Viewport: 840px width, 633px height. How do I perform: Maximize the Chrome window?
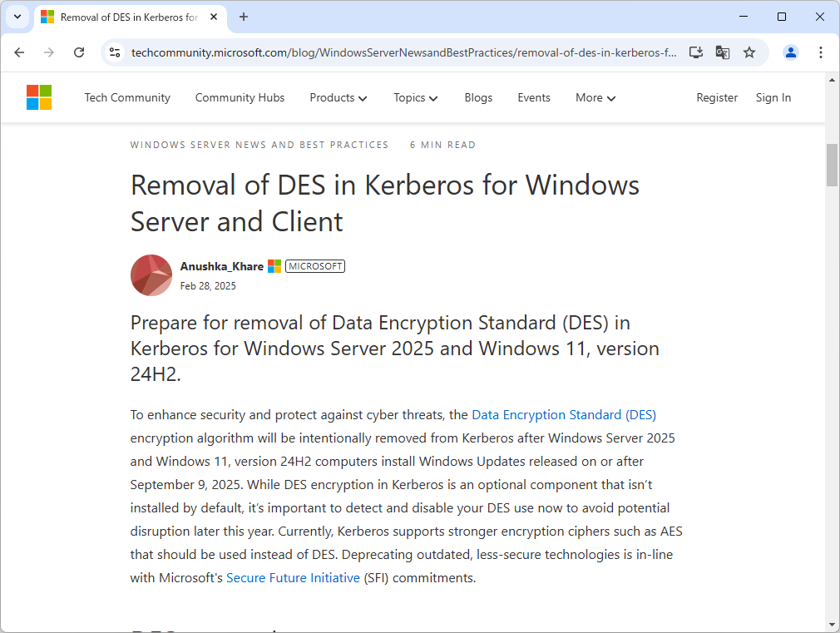coord(782,17)
